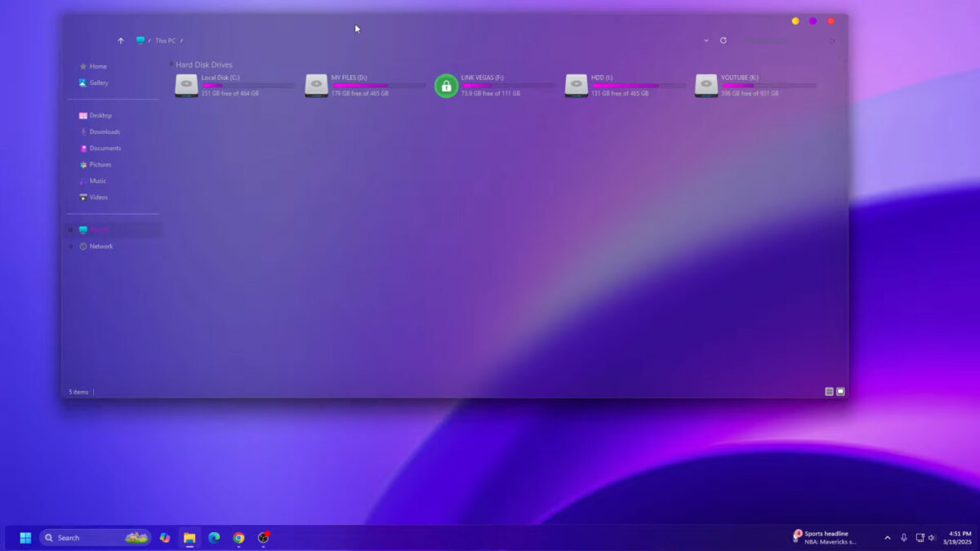Screen dimensions: 980x551
Task: Select the Downloads folder in sidebar
Action: 106,131
